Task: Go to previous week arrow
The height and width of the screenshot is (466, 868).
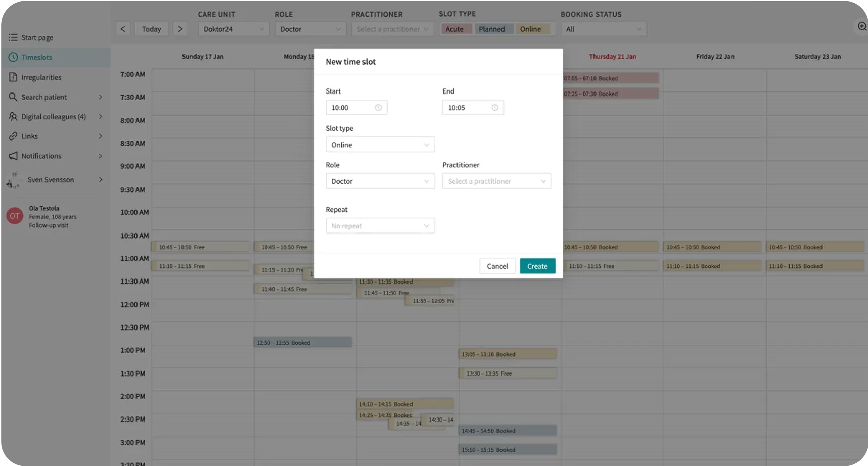Action: click(x=123, y=29)
